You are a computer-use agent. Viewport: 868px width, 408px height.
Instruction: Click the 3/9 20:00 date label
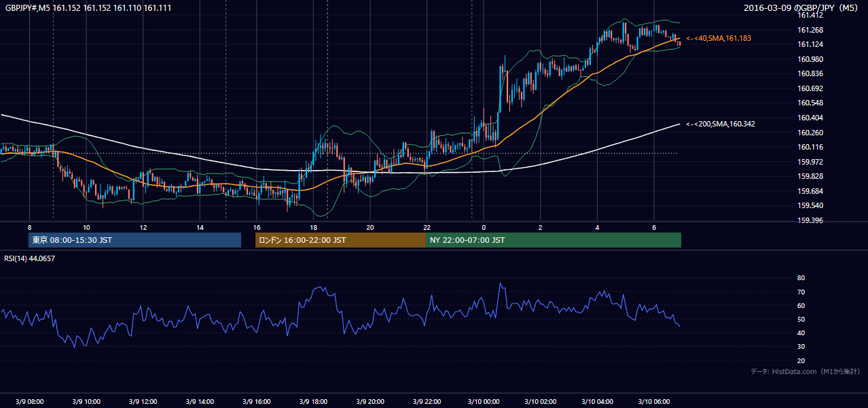click(369, 402)
